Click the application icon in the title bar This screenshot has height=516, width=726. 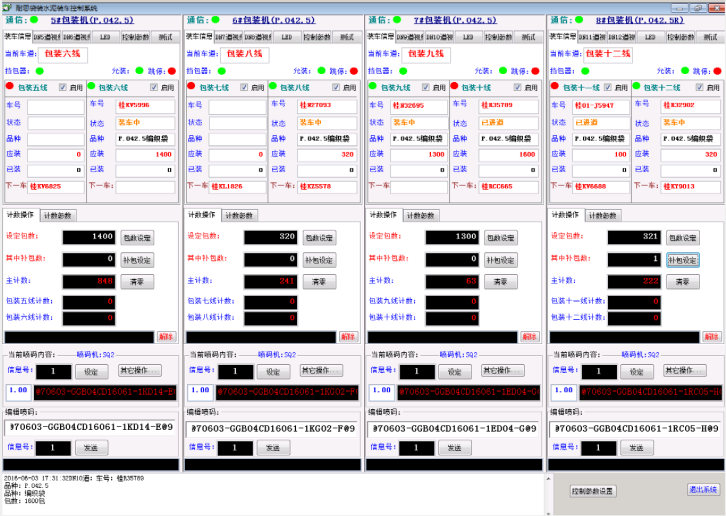[7, 6]
